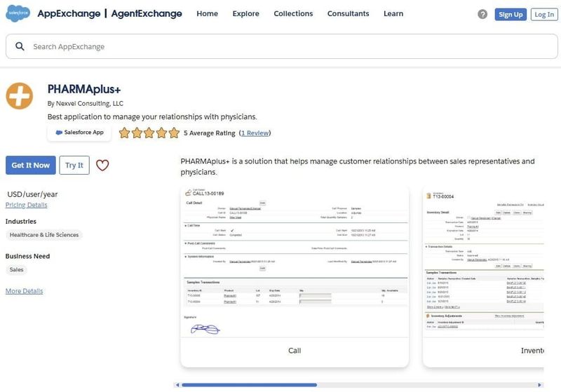Open the Explore menu
The image size is (561, 392).
[246, 13]
